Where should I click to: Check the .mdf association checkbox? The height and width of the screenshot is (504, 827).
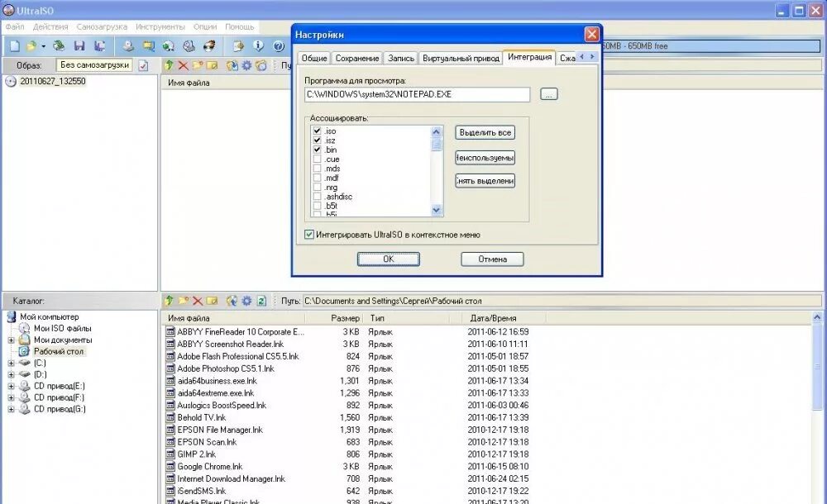317,178
